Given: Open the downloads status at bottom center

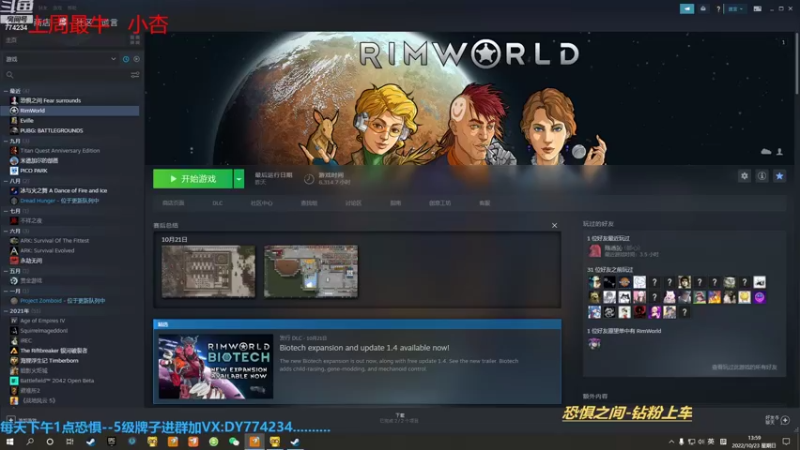Looking at the screenshot, I should tap(399, 418).
